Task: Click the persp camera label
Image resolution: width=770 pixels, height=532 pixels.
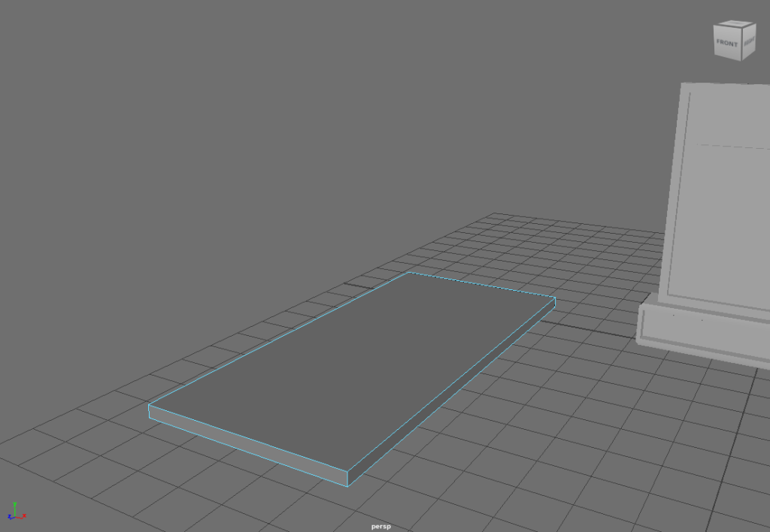Action: (x=380, y=527)
